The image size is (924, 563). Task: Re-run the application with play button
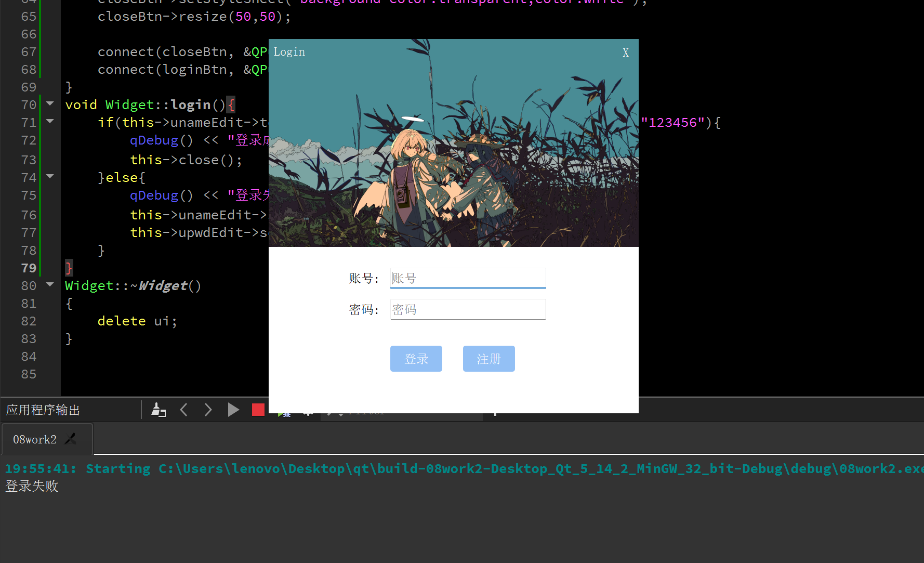click(x=233, y=410)
